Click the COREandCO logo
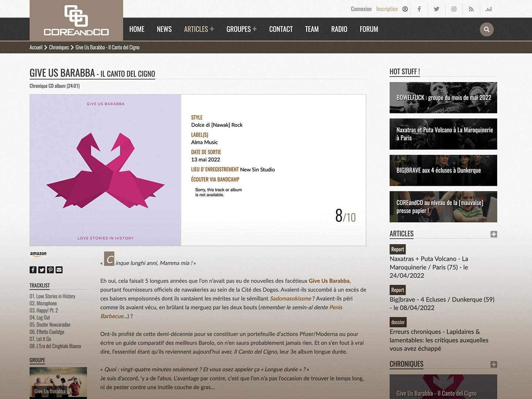The width and height of the screenshot is (532, 399). tap(76, 21)
